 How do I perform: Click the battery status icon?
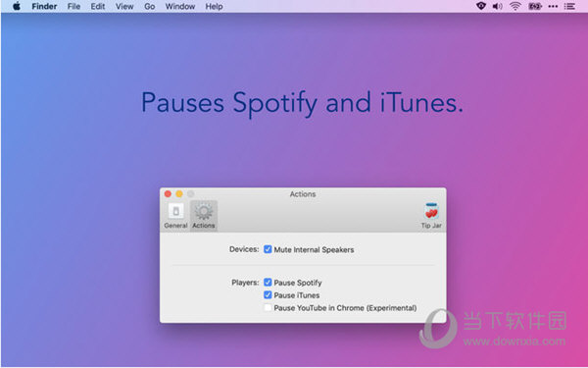[x=535, y=6]
